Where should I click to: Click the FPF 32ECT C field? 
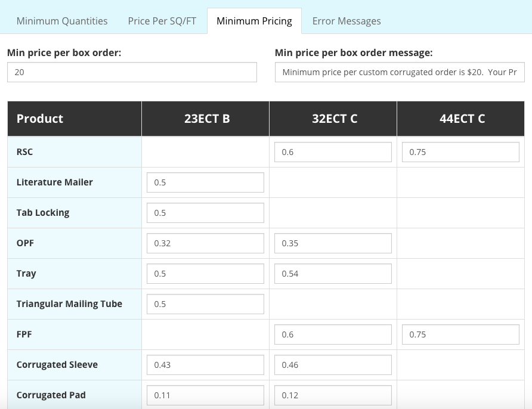click(333, 334)
